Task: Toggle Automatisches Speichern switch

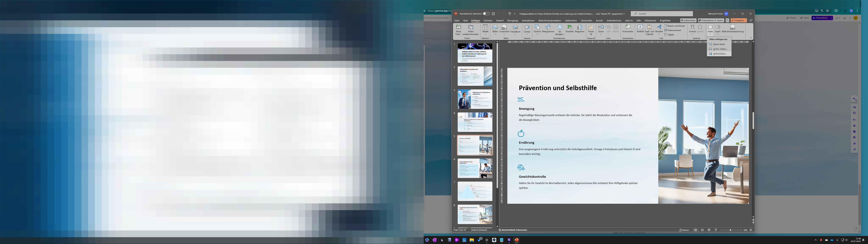Action: tap(486, 14)
